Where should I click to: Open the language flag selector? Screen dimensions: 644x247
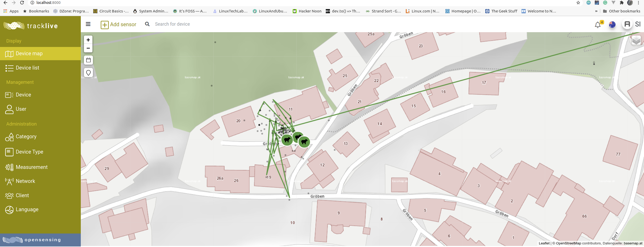click(x=612, y=25)
